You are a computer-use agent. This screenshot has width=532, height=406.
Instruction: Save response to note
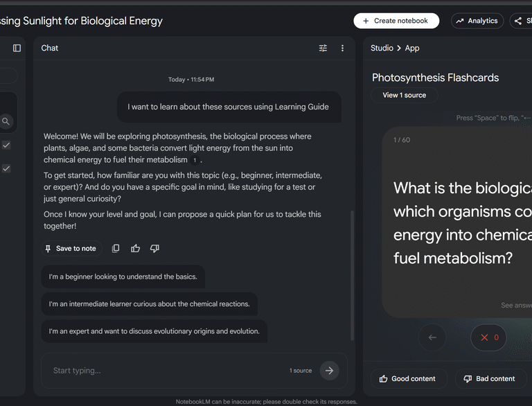coord(71,249)
